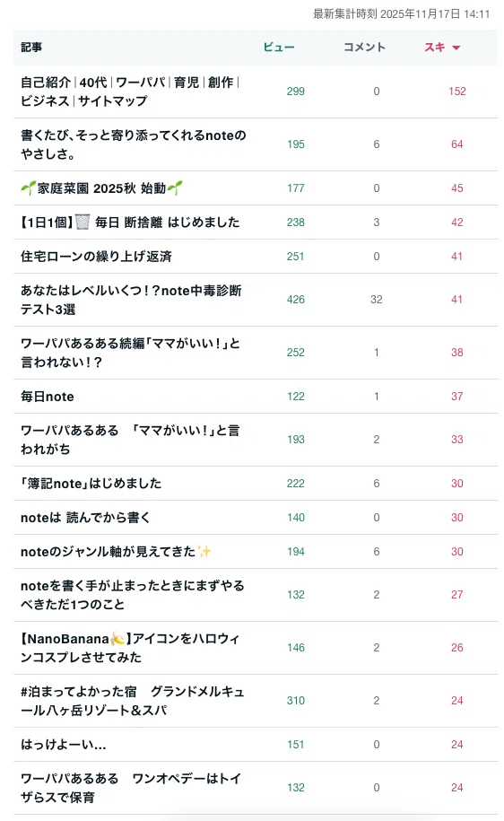This screenshot has height=821, width=504.
Task: Sort articles by ビュー column
Action: point(278,48)
